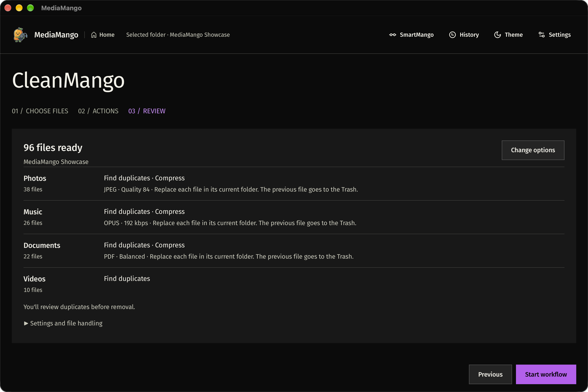Go to step 02 Actions

98,111
